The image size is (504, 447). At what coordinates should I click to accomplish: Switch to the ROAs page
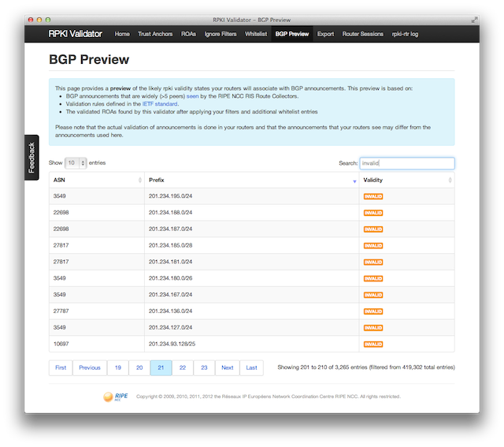(x=188, y=35)
